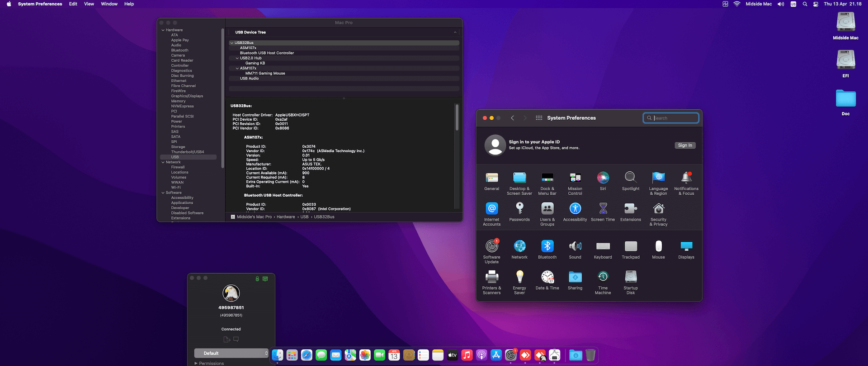Open Internet Accounts preferences
The height and width of the screenshot is (366, 868).
click(492, 214)
